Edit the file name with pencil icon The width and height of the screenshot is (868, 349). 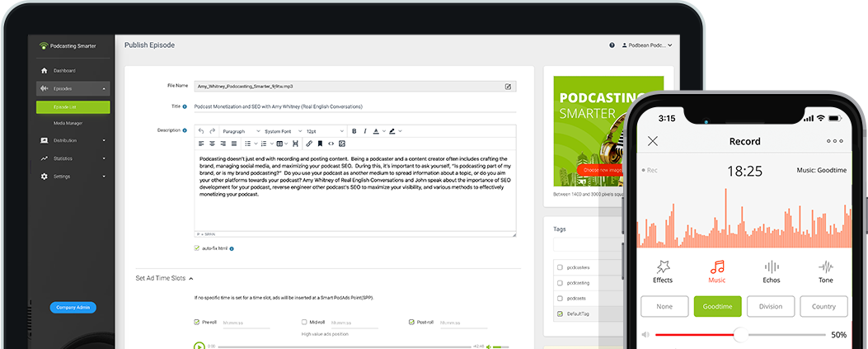[x=508, y=87]
